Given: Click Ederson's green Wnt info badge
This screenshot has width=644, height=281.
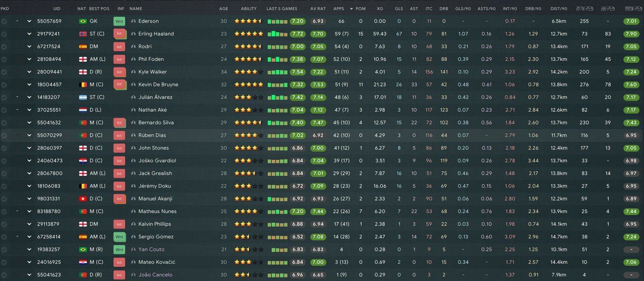Looking at the screenshot, I should tap(120, 22).
